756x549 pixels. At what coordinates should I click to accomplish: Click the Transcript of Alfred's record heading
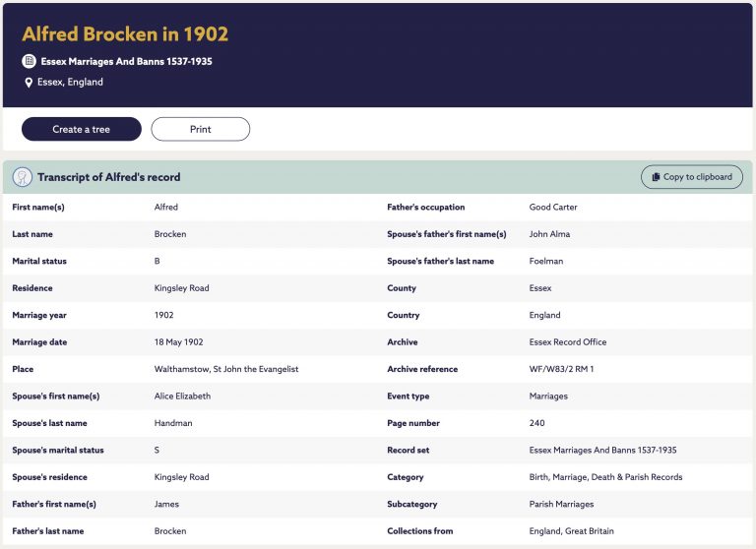pos(109,177)
